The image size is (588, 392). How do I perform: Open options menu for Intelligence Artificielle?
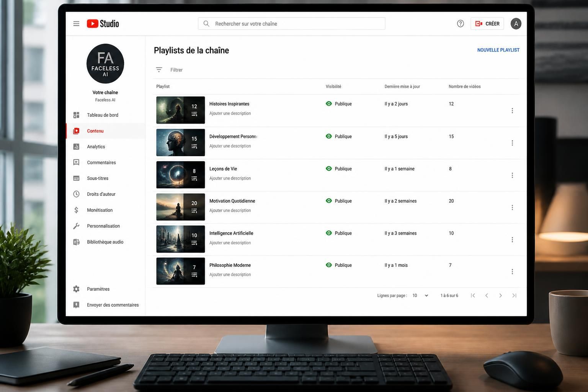512,240
